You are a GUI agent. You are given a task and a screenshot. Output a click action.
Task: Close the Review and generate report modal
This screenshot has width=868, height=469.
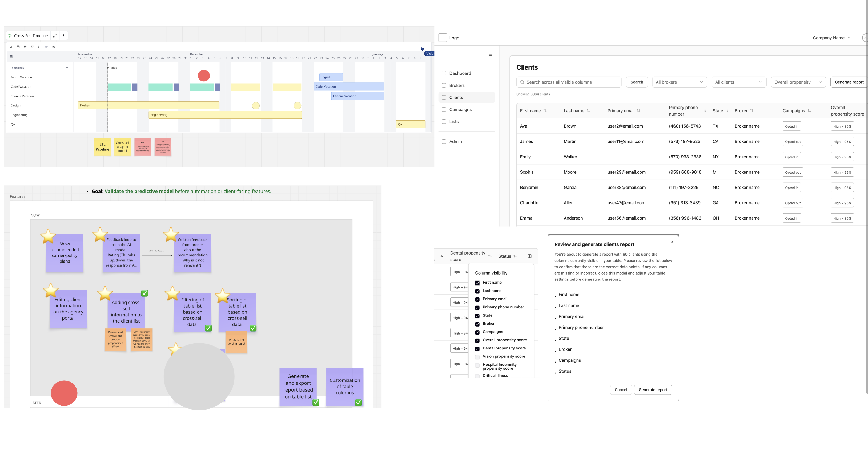point(672,242)
